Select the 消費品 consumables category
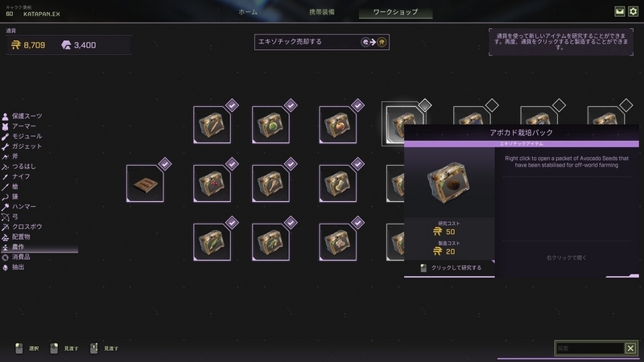This screenshot has width=644, height=362. pyautogui.click(x=21, y=257)
